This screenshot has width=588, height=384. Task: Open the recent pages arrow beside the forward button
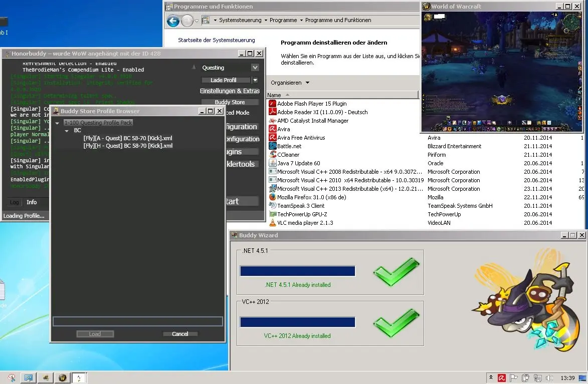click(x=197, y=21)
